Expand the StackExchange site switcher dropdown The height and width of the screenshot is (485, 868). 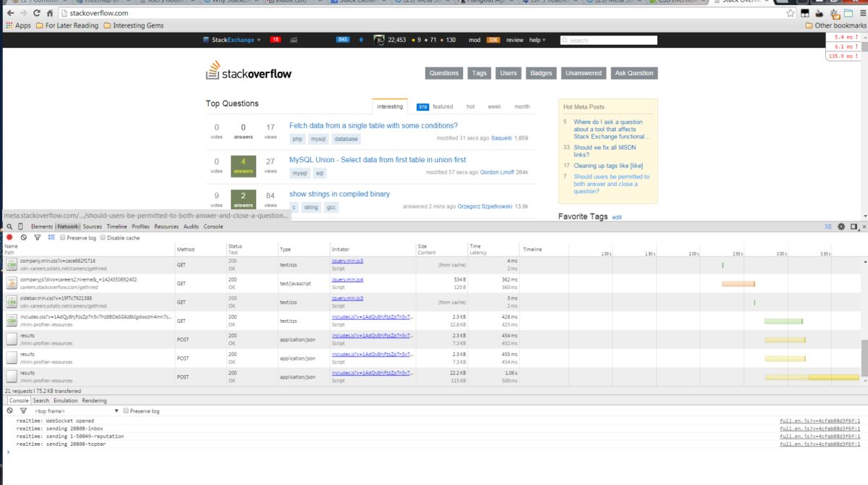[x=232, y=40]
